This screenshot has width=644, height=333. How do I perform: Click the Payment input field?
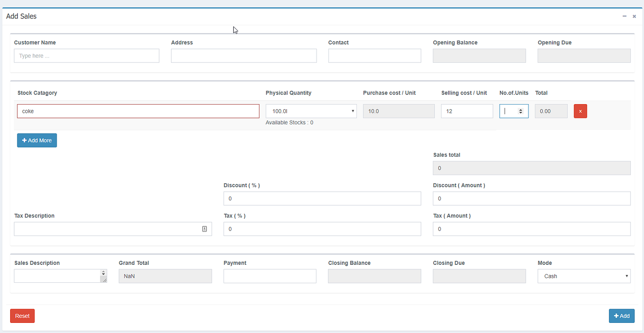click(270, 276)
